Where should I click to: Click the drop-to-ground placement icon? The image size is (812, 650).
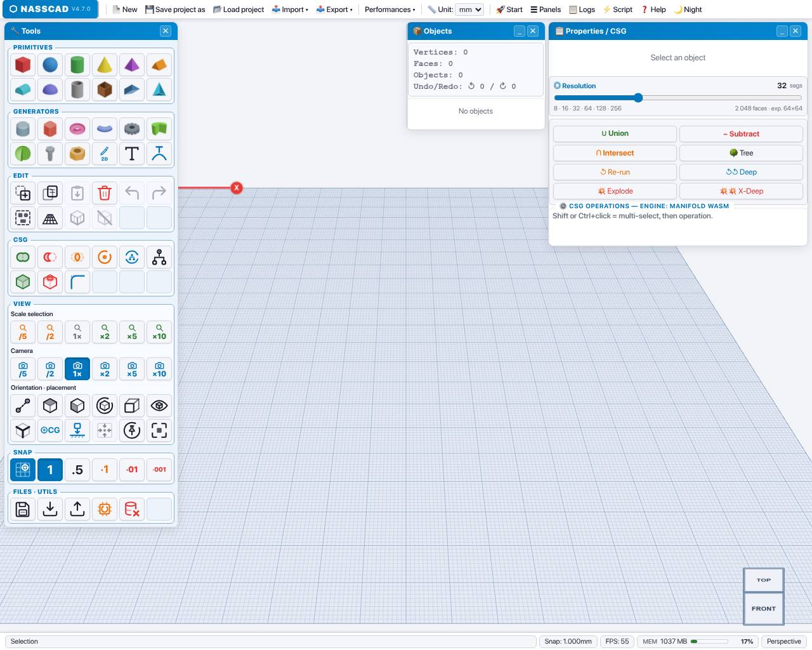tap(77, 430)
